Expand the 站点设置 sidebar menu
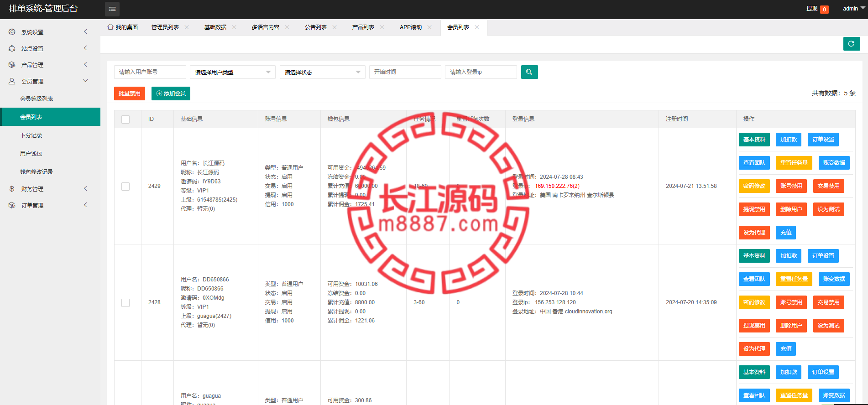868x405 pixels. 50,48
